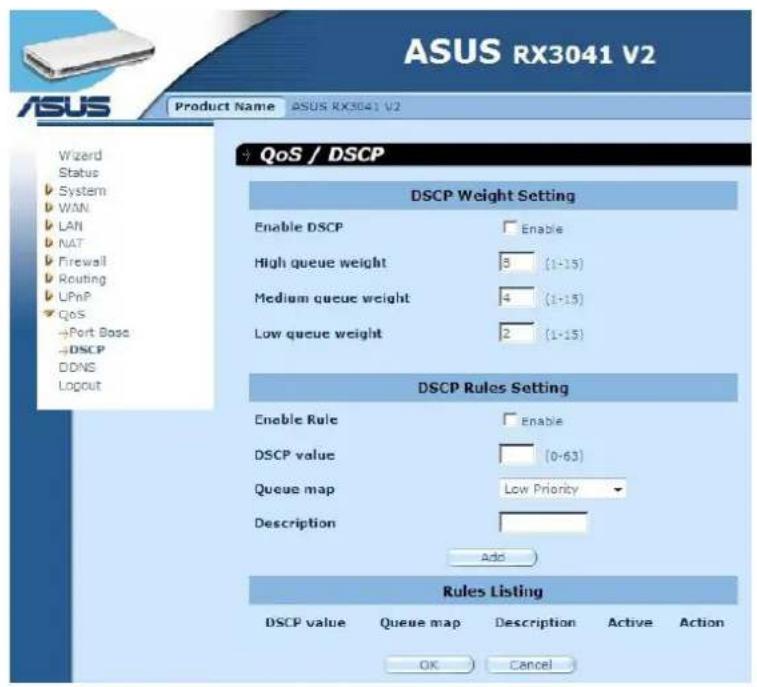The image size is (757, 687).
Task: Expand the Routing menu arrow
Action: point(48,279)
